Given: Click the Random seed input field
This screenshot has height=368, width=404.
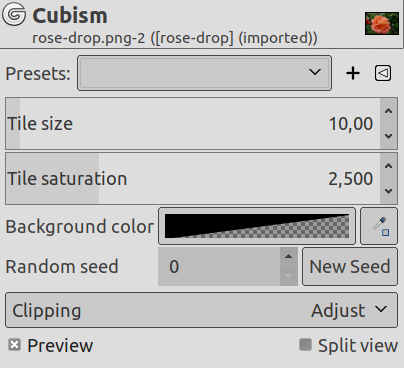Looking at the screenshot, I should coord(219,267).
